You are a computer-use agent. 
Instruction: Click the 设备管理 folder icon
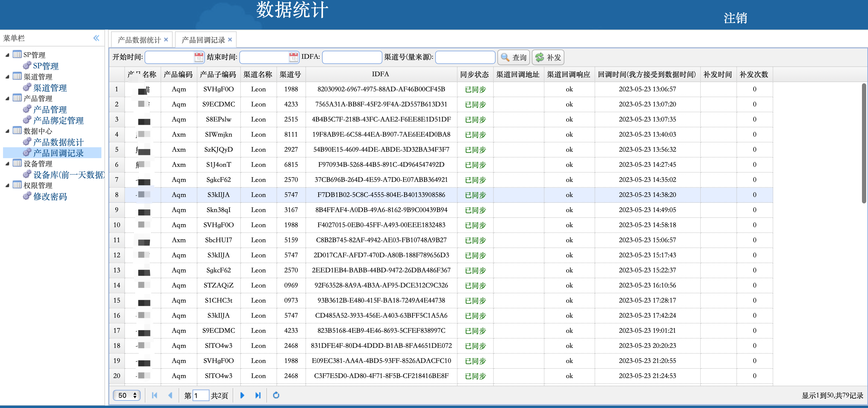pyautogui.click(x=17, y=163)
